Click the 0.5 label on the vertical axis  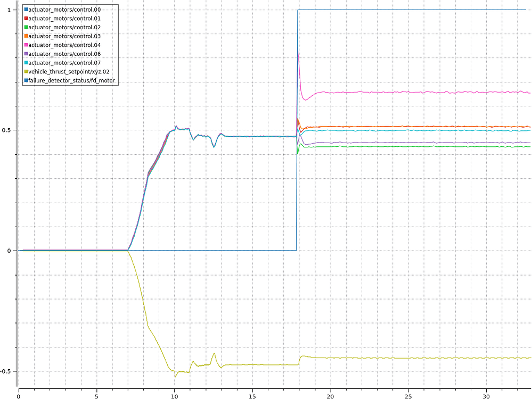(6, 129)
